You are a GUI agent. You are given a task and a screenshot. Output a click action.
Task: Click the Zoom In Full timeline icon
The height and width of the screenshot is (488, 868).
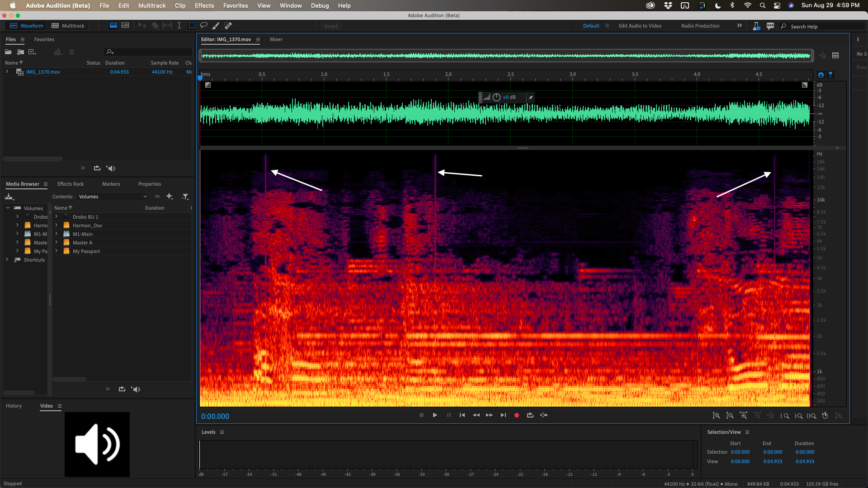point(743,416)
